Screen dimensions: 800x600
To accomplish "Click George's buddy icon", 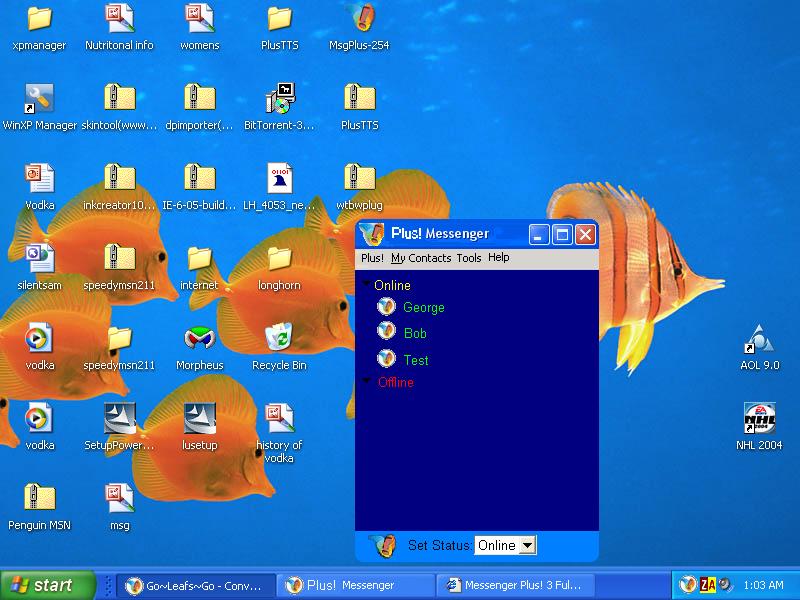I will click(x=386, y=307).
